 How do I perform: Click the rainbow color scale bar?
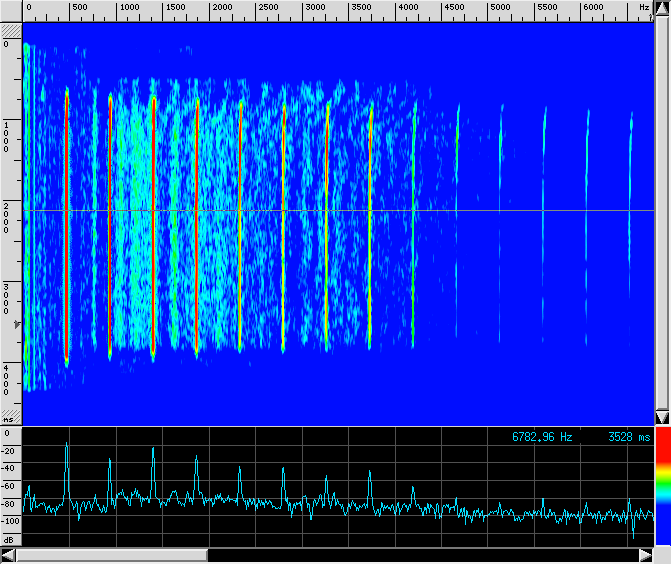(662, 492)
